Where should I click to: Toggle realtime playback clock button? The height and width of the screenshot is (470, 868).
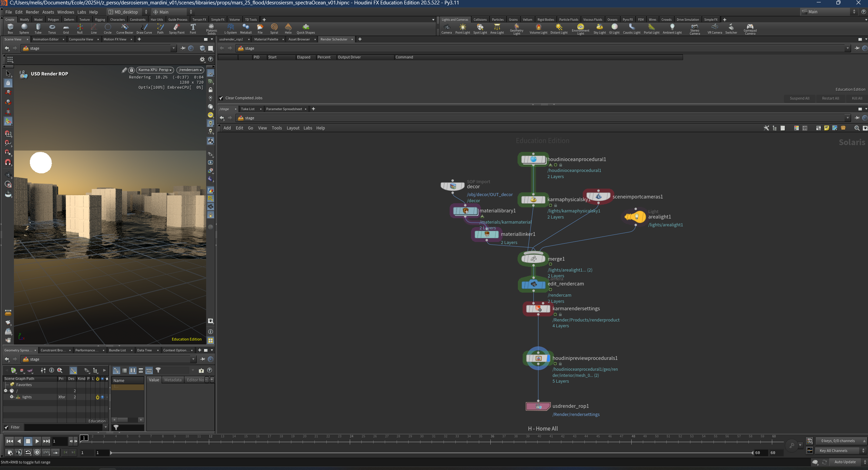tap(37, 452)
